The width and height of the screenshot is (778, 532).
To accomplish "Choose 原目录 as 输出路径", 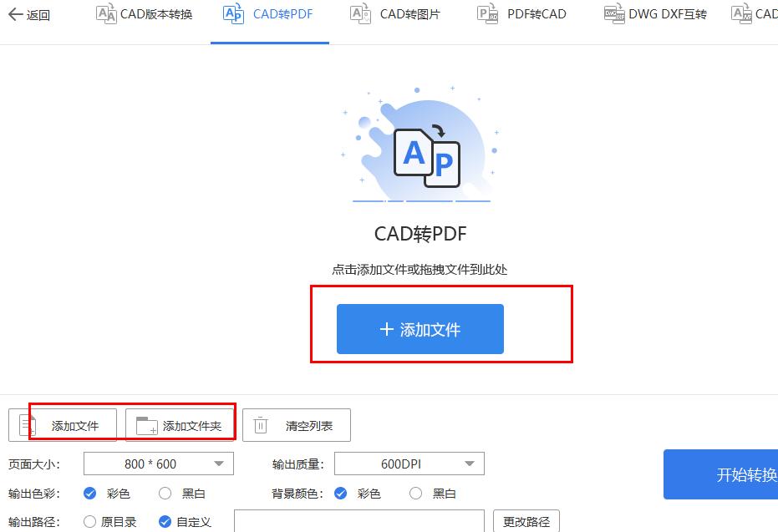I will pyautogui.click(x=89, y=522).
